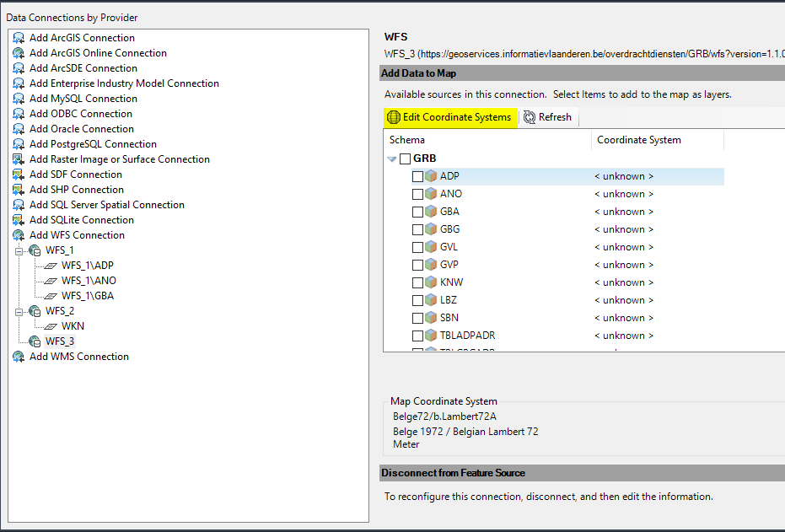Click the Add PostgreSQL Connection icon
Viewport: 785px width, 532px height.
[19, 143]
